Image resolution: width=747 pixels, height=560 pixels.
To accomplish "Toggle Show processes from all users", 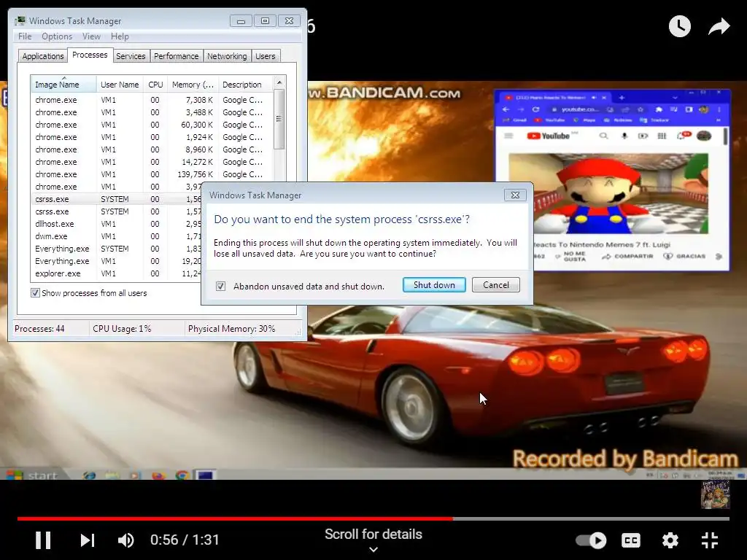I will (x=35, y=293).
